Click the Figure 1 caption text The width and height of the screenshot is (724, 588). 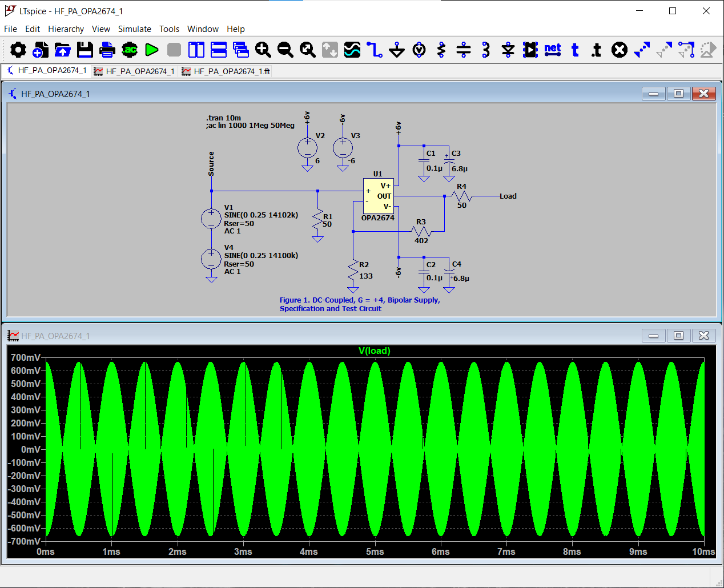pos(360,304)
